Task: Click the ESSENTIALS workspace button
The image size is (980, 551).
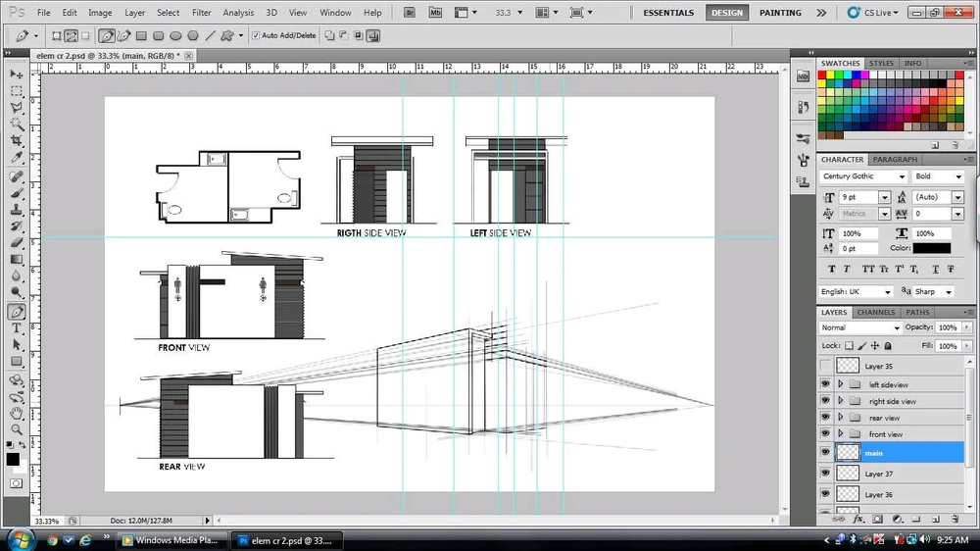Action: (x=668, y=13)
